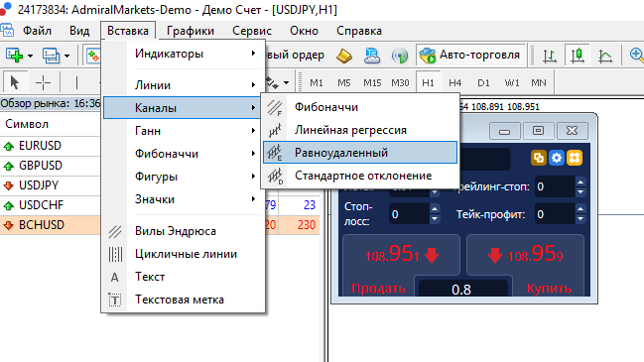Click the Тейк-профит input field
Viewport: 644px width, 362px height.
[555, 214]
